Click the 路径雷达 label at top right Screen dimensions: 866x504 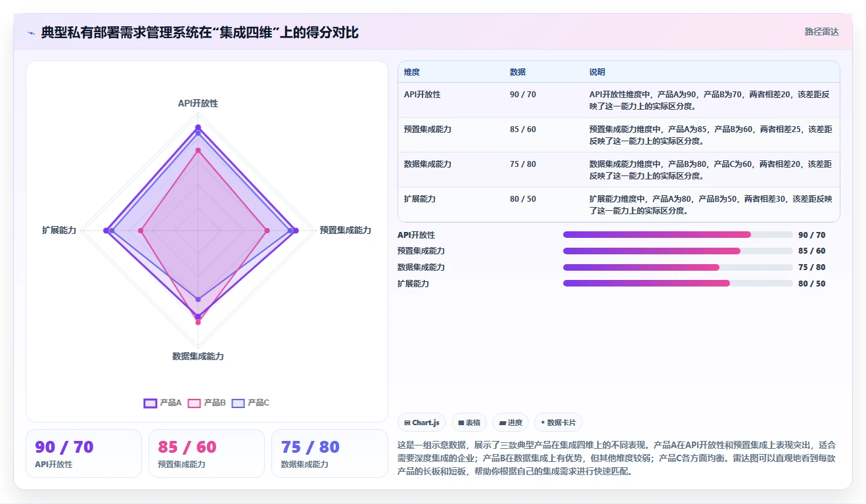point(822,32)
